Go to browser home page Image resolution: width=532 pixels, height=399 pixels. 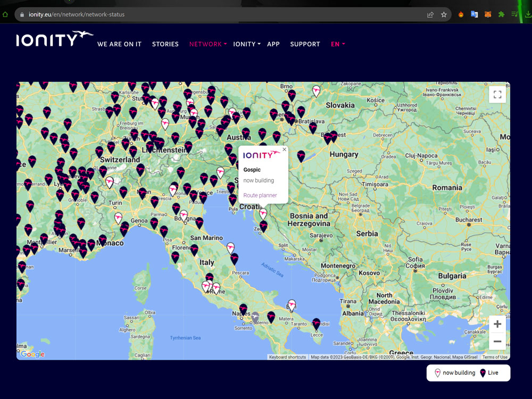pos(5,14)
